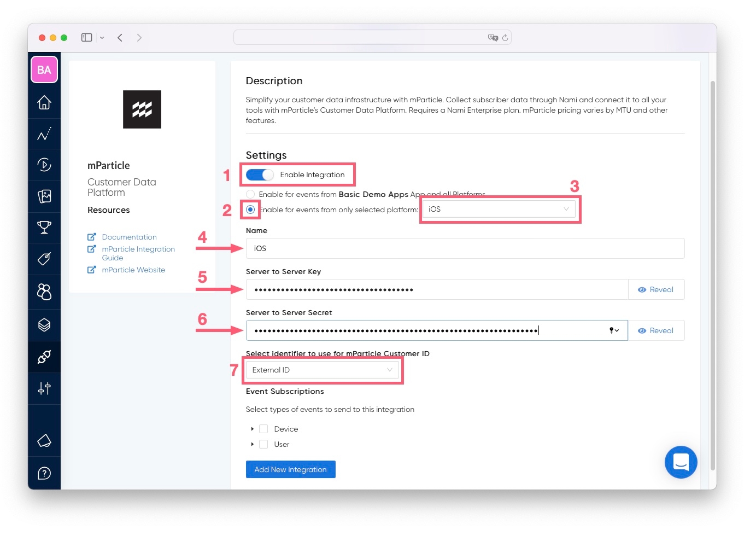The width and height of the screenshot is (756, 547).
Task: Check the Device event subscription checkbox
Action: click(263, 429)
